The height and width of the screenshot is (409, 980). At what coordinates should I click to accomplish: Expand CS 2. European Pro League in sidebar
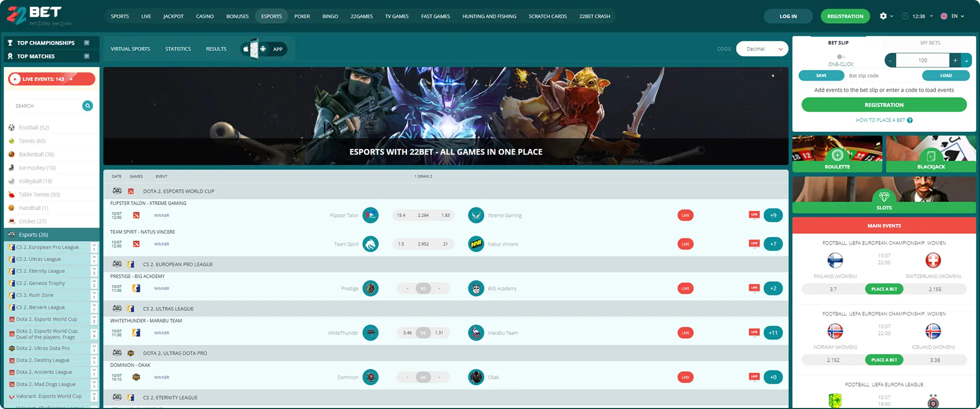click(x=94, y=247)
